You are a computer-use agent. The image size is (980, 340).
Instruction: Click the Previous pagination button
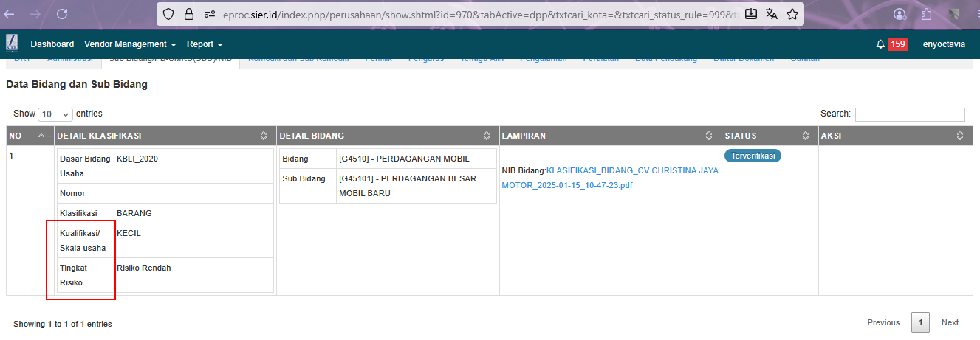pyautogui.click(x=883, y=322)
